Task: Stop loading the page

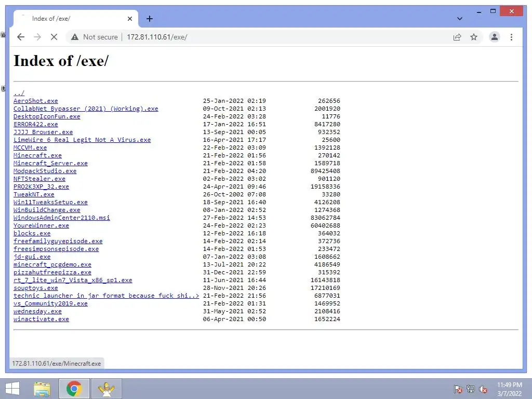Action: point(54,37)
